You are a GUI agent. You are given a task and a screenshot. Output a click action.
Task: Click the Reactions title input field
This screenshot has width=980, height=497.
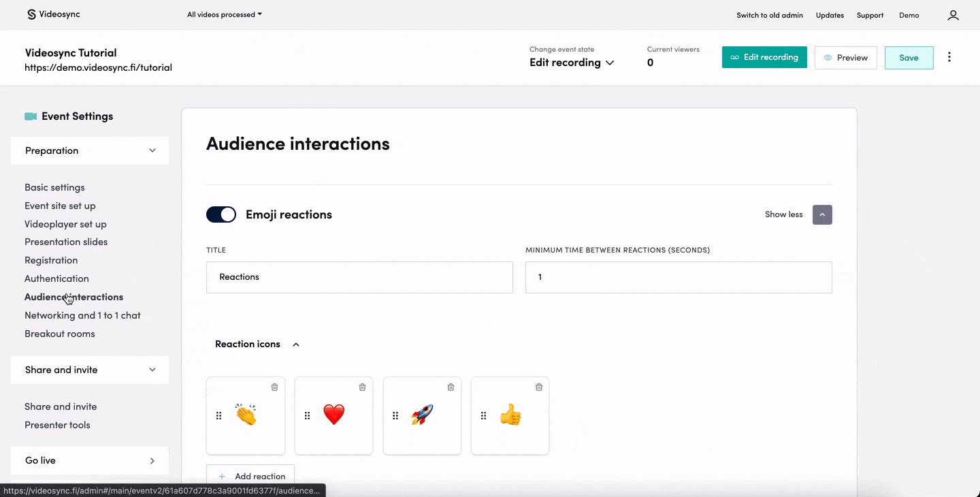[359, 277]
